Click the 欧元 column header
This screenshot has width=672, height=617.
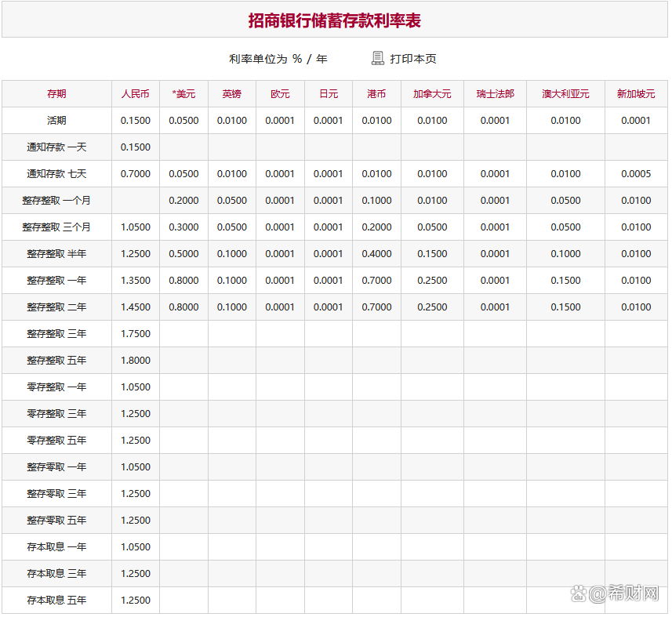tap(280, 94)
